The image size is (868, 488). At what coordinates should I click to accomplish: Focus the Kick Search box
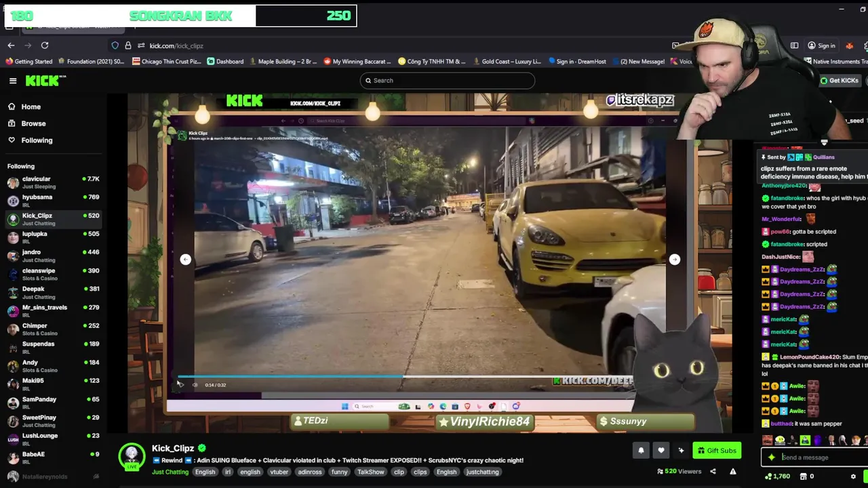pyautogui.click(x=448, y=81)
